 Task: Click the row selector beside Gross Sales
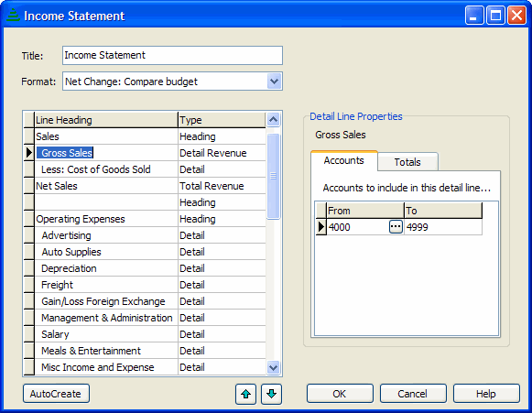[29, 153]
